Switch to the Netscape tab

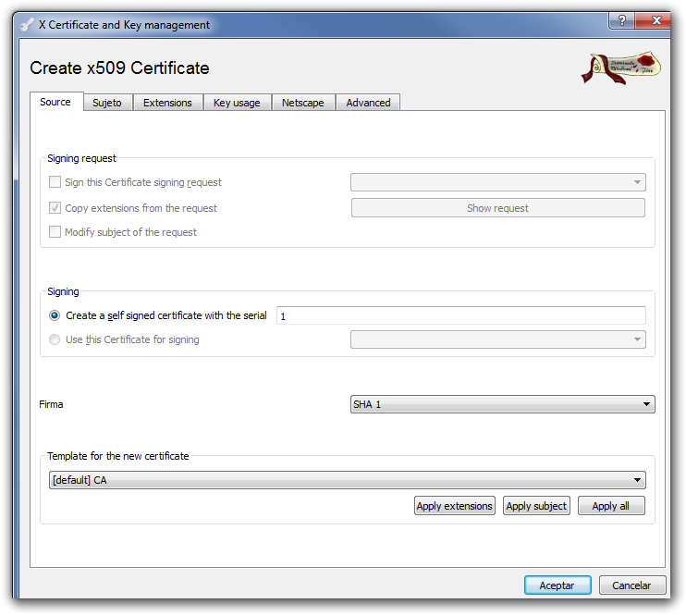click(303, 103)
